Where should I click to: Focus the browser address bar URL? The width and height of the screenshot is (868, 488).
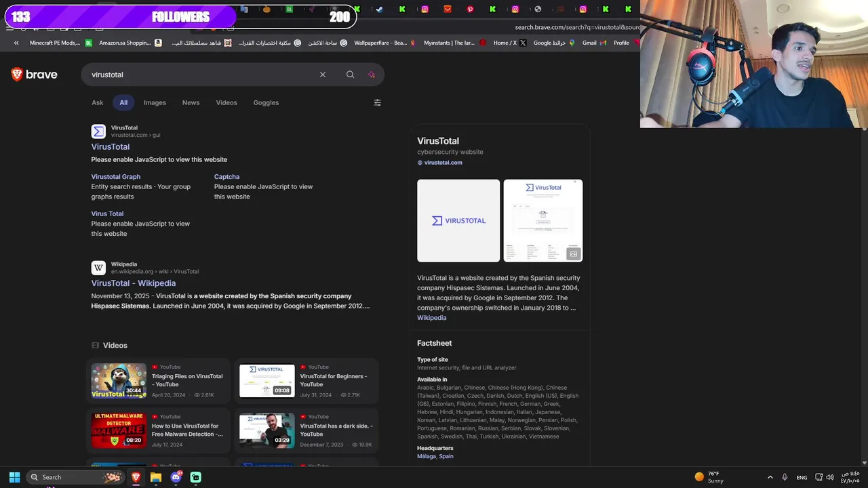tap(576, 27)
